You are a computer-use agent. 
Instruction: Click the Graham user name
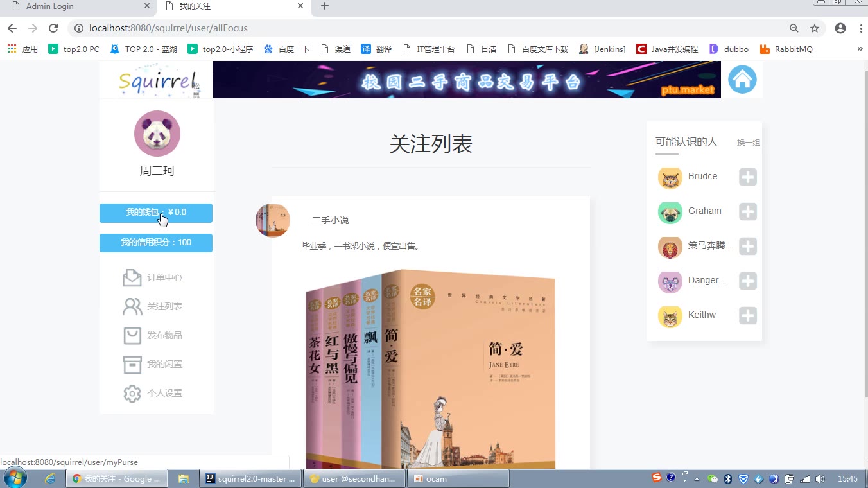click(704, 211)
